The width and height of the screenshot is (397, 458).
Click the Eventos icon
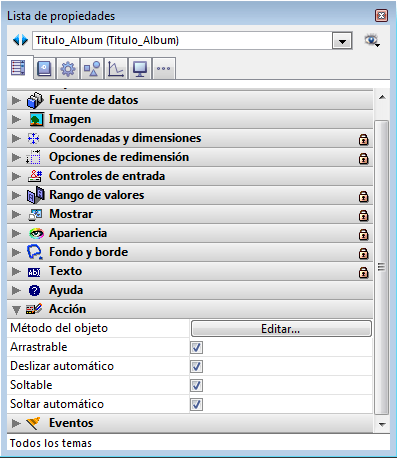[x=33, y=423]
